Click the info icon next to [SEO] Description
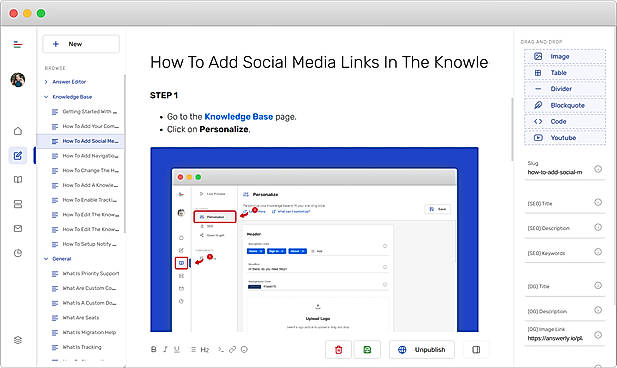Image resolution: width=617 pixels, height=368 pixels. pyautogui.click(x=598, y=227)
